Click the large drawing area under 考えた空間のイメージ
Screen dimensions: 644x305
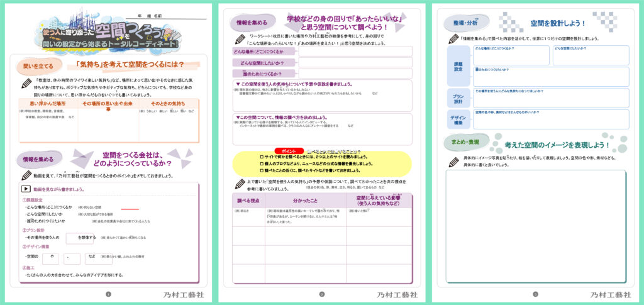[536, 226]
